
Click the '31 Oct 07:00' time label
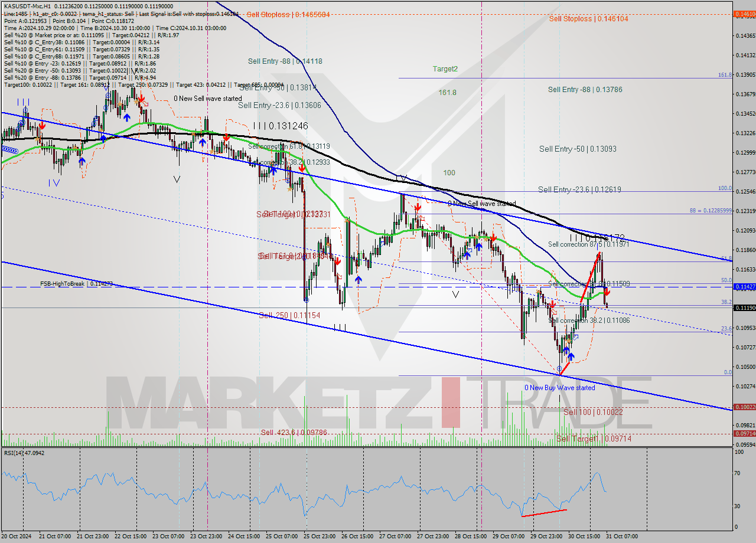point(622,536)
